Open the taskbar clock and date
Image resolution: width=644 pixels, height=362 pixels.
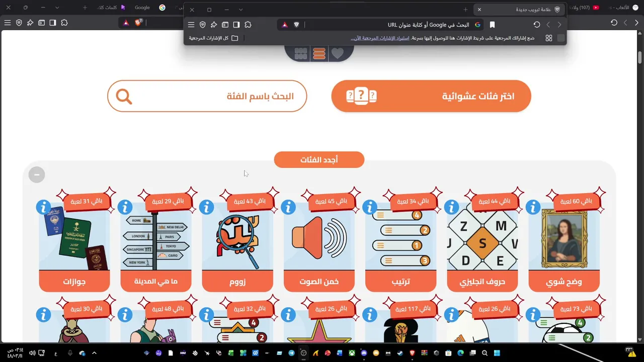tap(15, 353)
